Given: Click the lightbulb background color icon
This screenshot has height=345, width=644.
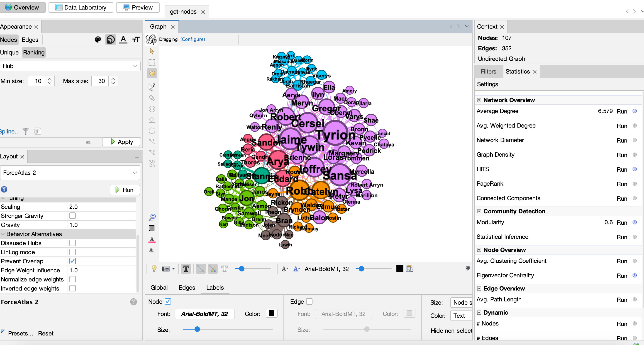Looking at the screenshot, I should pos(154,269).
